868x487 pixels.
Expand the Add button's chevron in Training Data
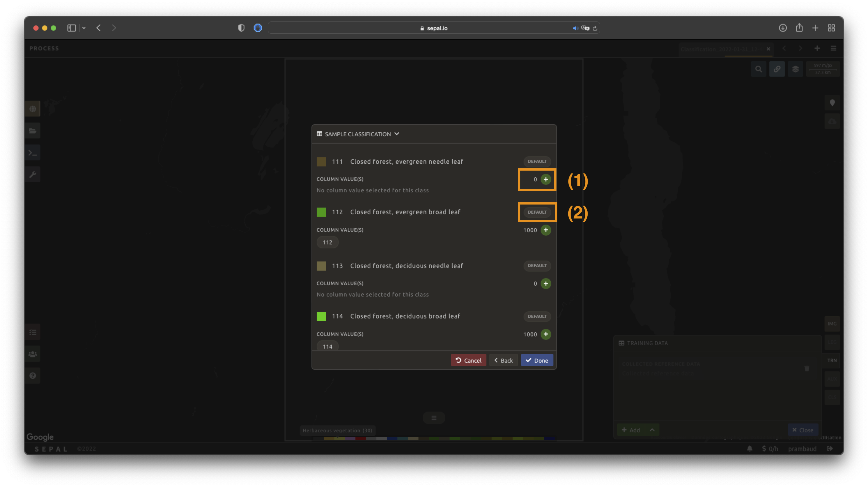(652, 430)
